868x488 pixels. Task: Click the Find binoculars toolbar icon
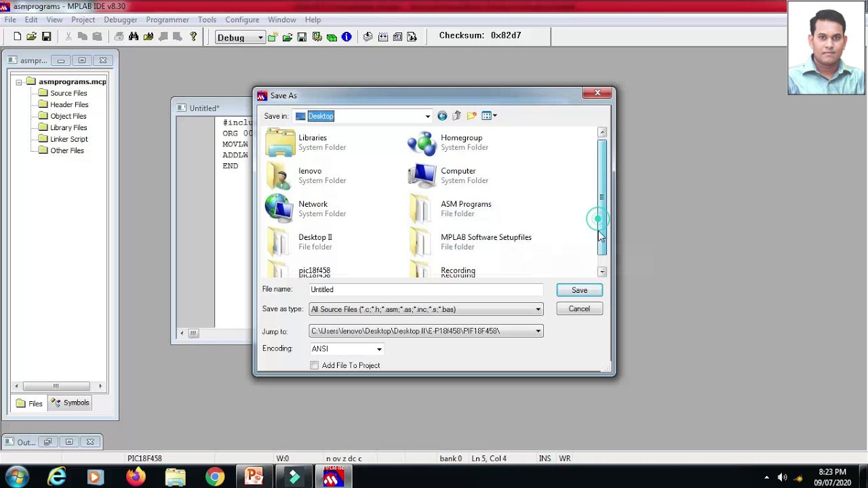coord(134,37)
